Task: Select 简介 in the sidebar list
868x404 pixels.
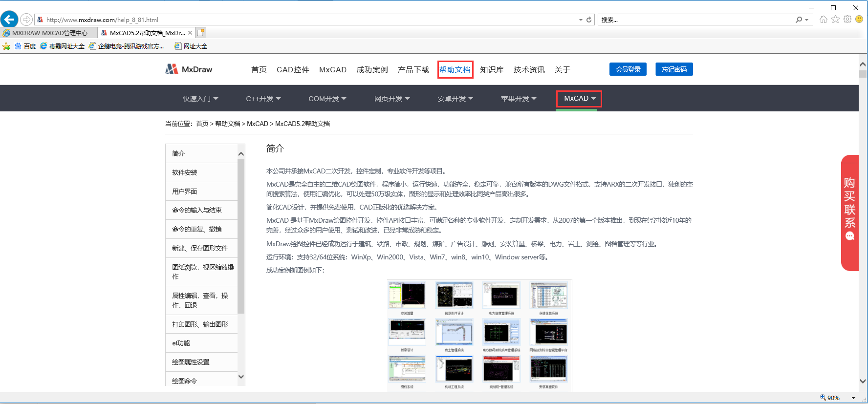Action: click(x=201, y=153)
